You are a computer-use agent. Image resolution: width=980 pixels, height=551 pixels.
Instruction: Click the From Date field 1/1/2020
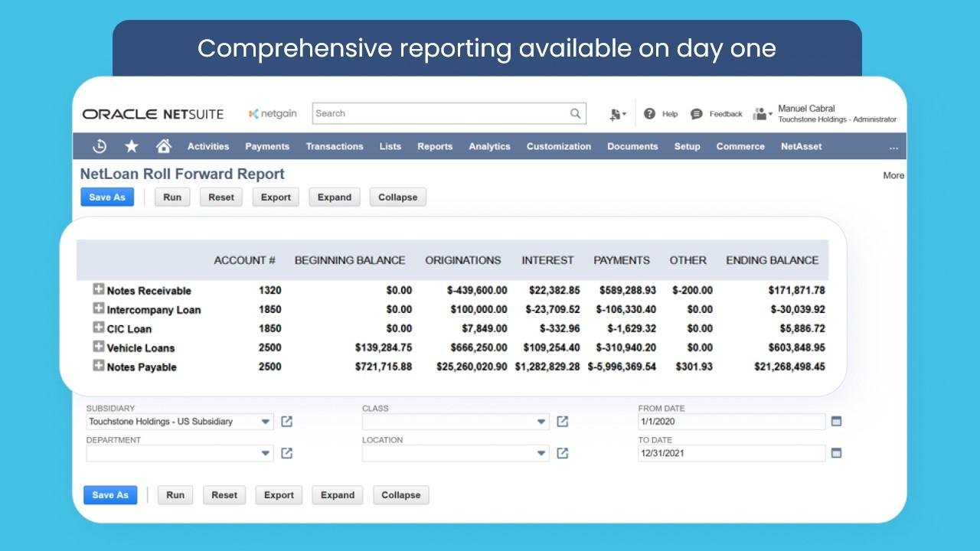coord(732,422)
